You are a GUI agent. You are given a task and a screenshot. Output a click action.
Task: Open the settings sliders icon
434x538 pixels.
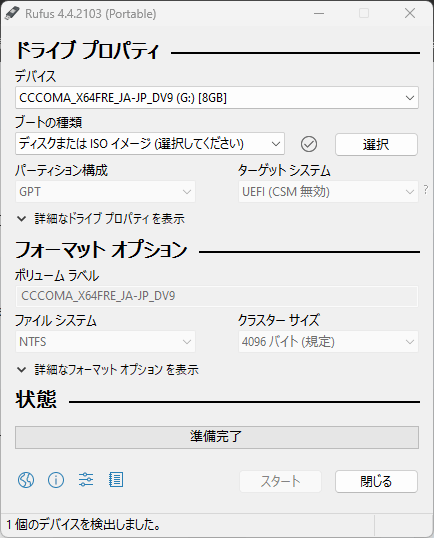click(x=86, y=480)
